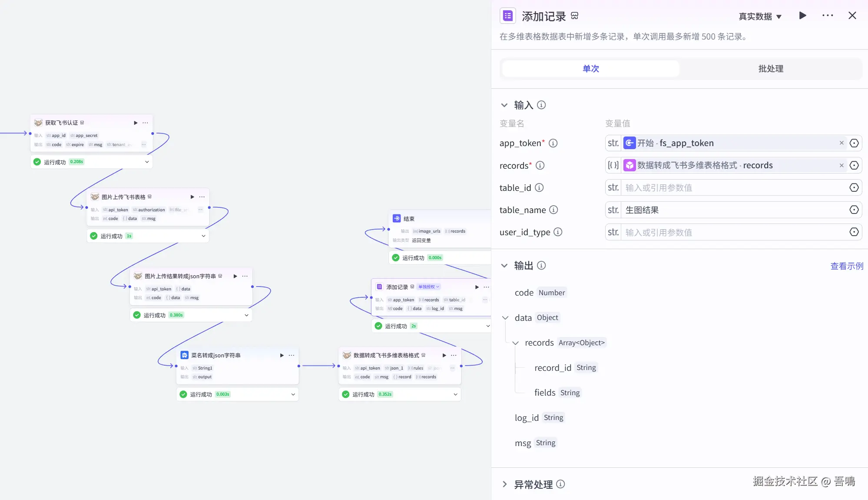Clear the fs_app_token reference value

pyautogui.click(x=841, y=143)
